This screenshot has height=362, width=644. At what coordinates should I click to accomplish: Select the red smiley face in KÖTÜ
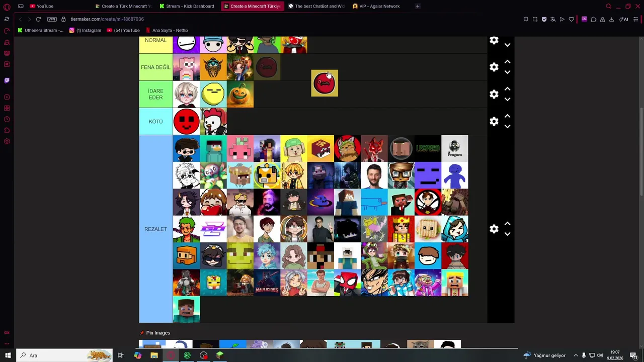(x=186, y=122)
